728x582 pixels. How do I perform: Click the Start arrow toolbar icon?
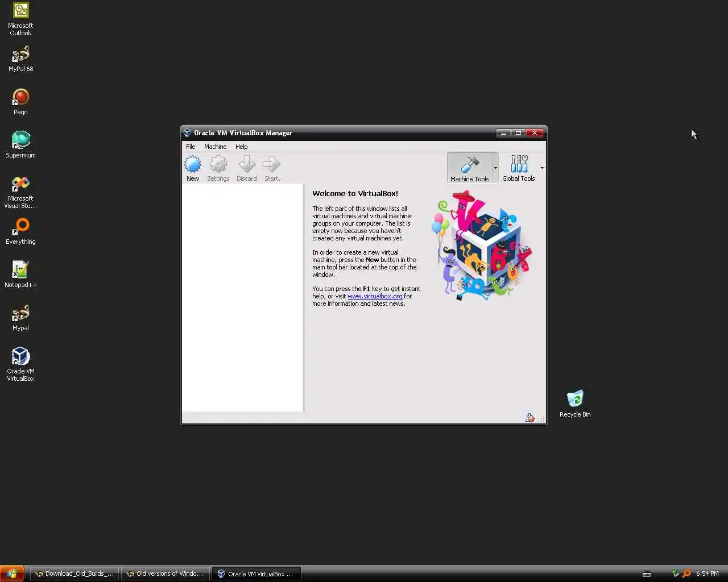pyautogui.click(x=272, y=165)
